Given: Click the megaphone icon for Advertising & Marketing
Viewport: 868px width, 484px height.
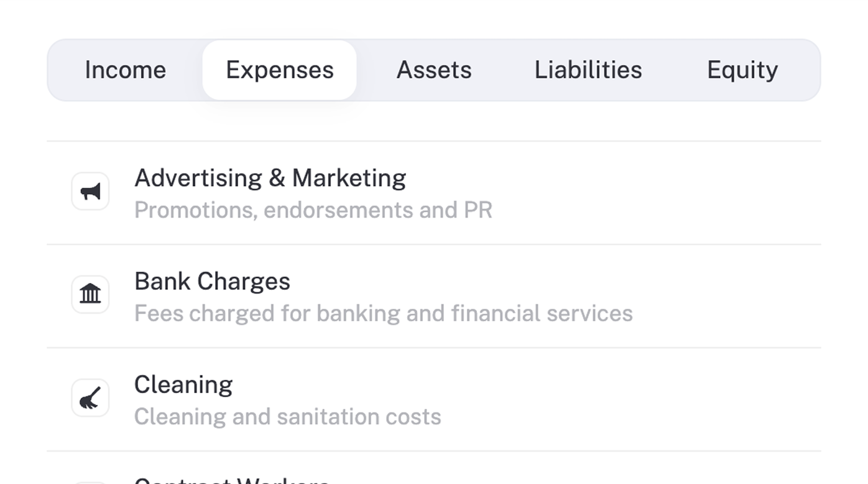Looking at the screenshot, I should [x=90, y=192].
